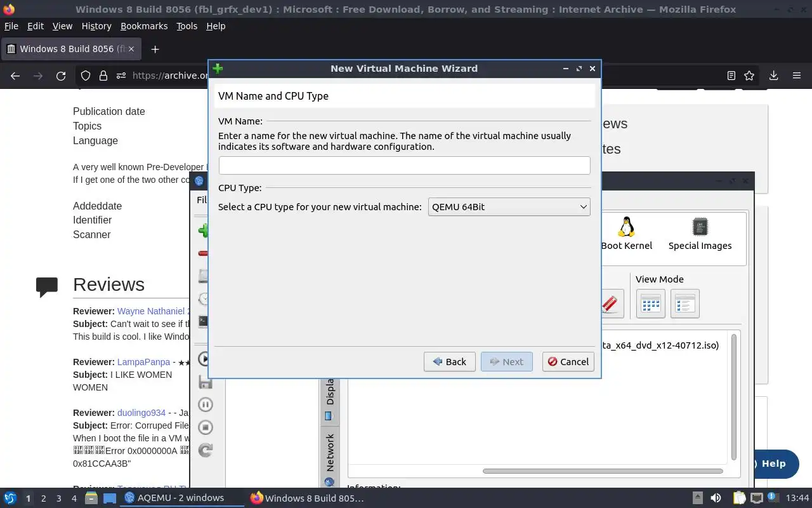Image resolution: width=812 pixels, height=508 pixels.
Task: Reload the page in Firefox
Action: coord(61,76)
